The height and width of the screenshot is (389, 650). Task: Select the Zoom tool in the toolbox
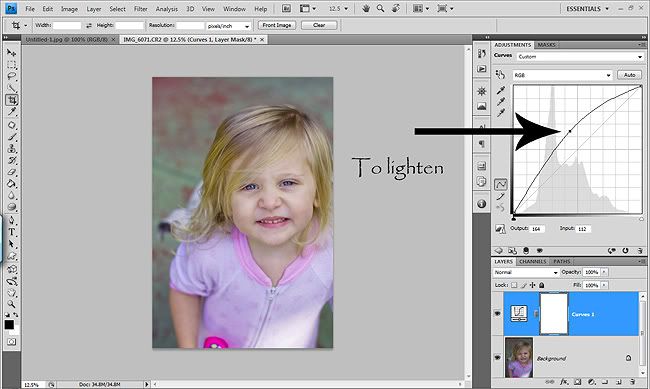pos(11,304)
